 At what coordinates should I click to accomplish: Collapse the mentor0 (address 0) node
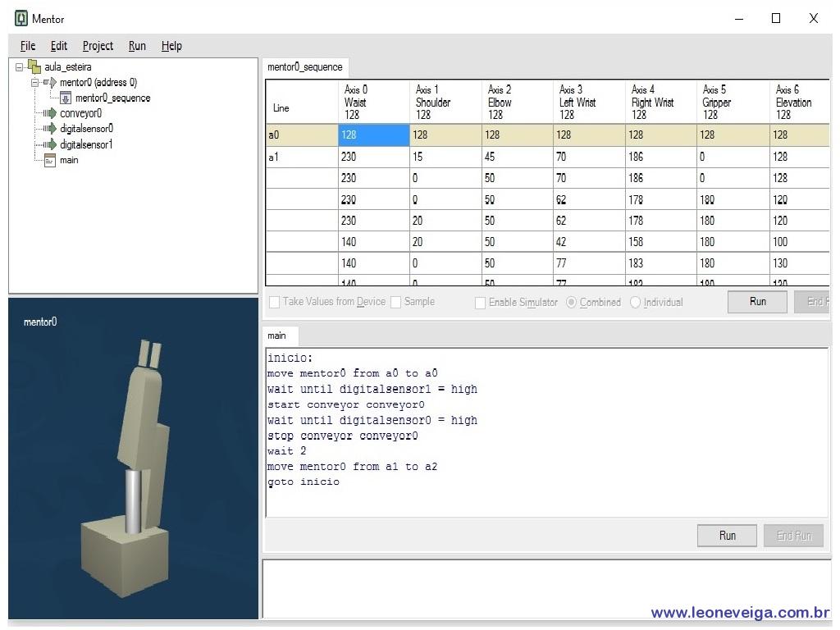point(34,83)
